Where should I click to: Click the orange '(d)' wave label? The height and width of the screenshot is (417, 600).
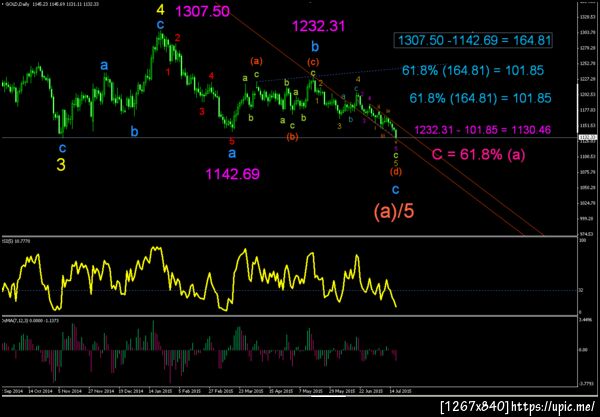pos(396,171)
